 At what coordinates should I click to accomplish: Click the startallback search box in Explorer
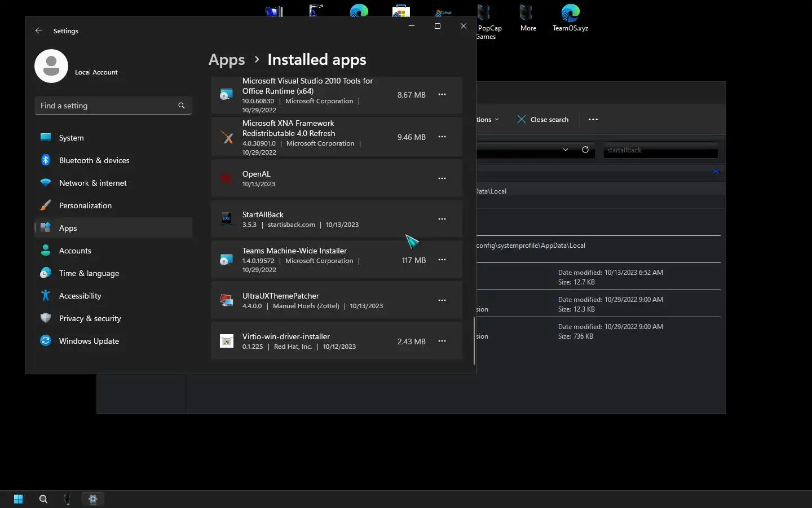[x=660, y=150]
